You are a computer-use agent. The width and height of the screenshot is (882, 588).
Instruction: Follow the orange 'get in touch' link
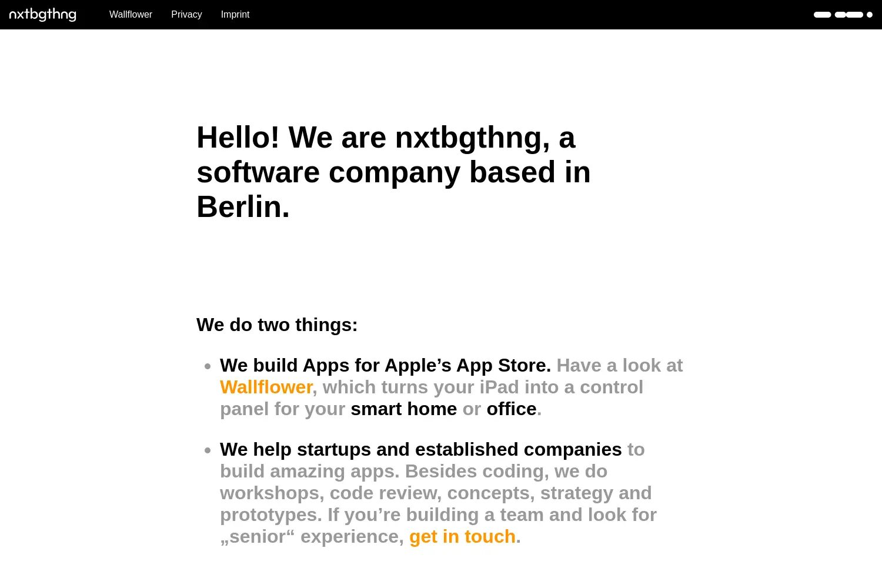coord(462,536)
